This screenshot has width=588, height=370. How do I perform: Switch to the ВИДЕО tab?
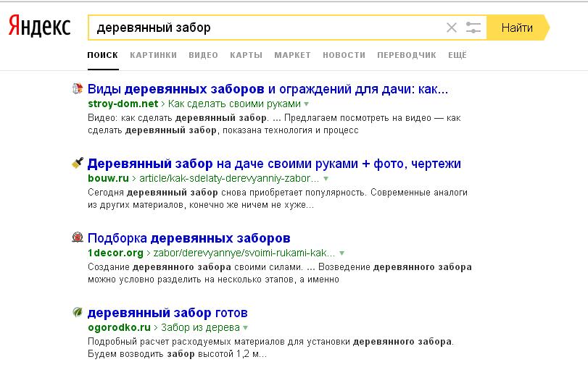pos(203,55)
